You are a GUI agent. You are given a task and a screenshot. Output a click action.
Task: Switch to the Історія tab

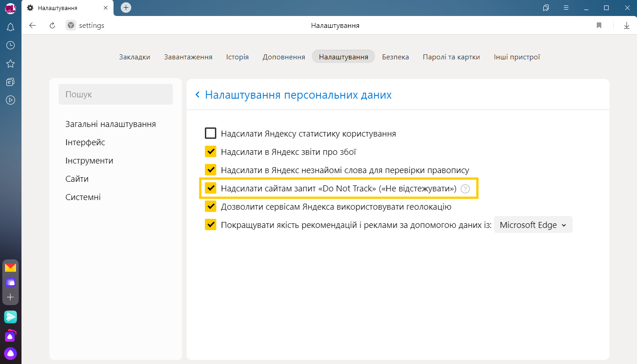click(x=237, y=57)
